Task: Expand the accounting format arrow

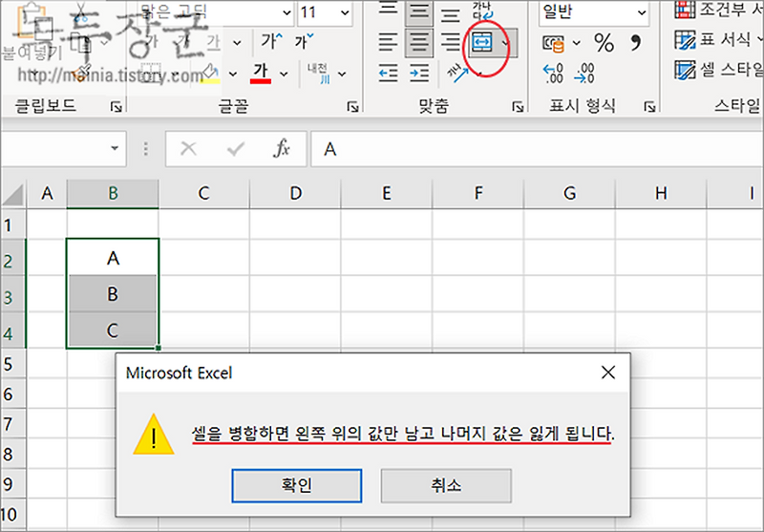Action: tap(577, 43)
